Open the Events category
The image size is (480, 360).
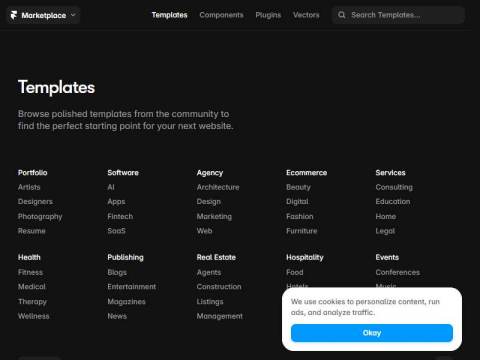click(387, 257)
